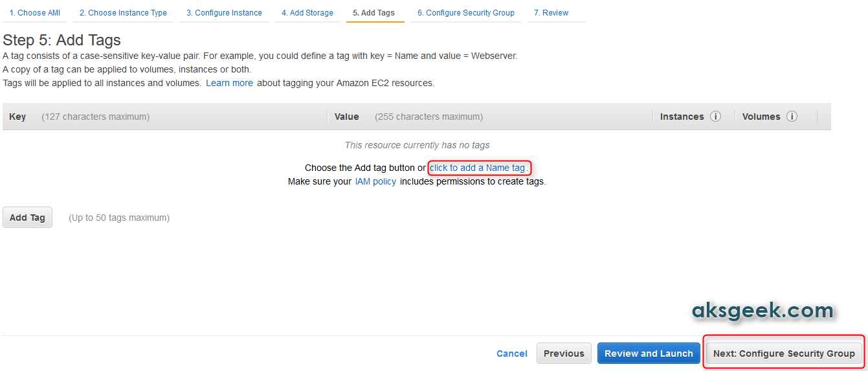Jump to the Configure Security Group tab
The width and height of the screenshot is (868, 371).
pos(466,13)
